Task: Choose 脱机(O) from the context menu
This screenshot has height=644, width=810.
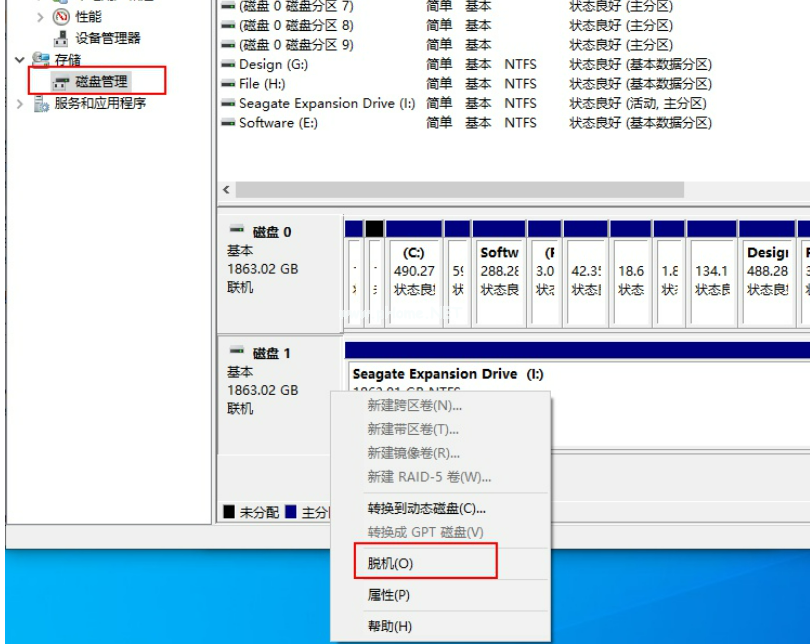Action: tap(390, 563)
